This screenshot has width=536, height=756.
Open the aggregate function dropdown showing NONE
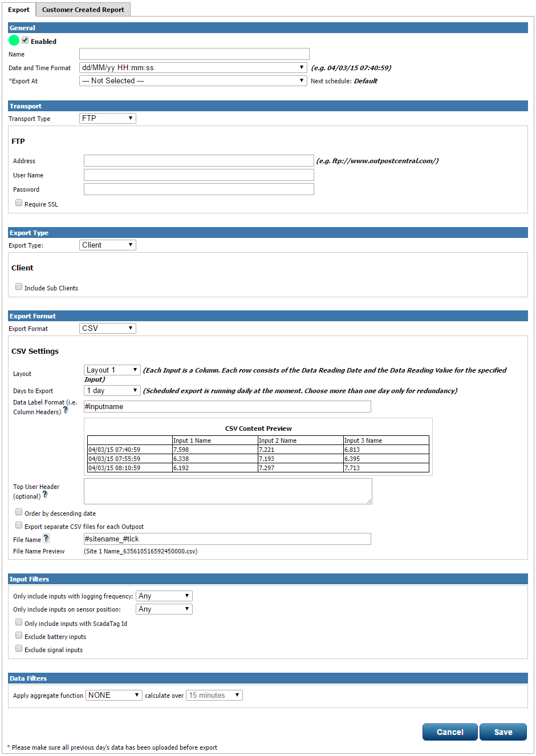113,696
